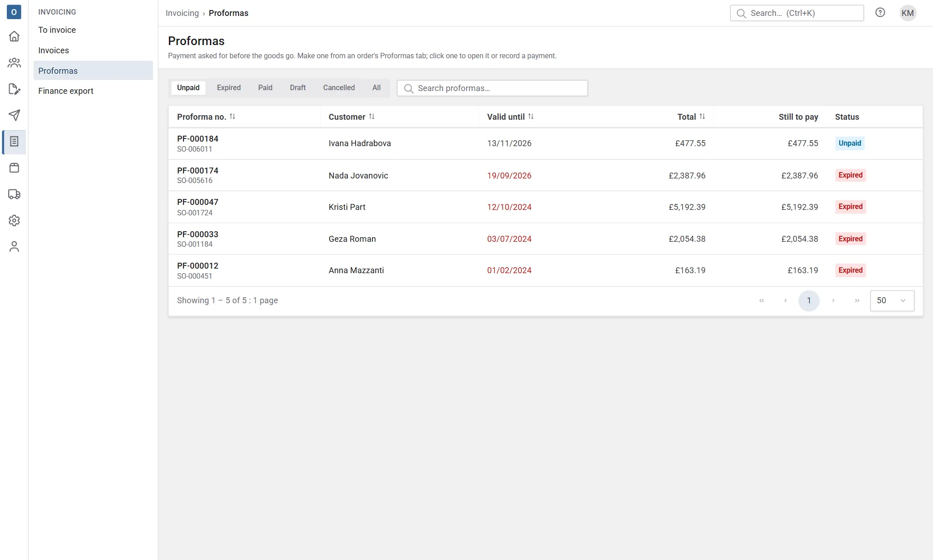
Task: Open the document edit icon in sidebar
Action: (x=14, y=89)
